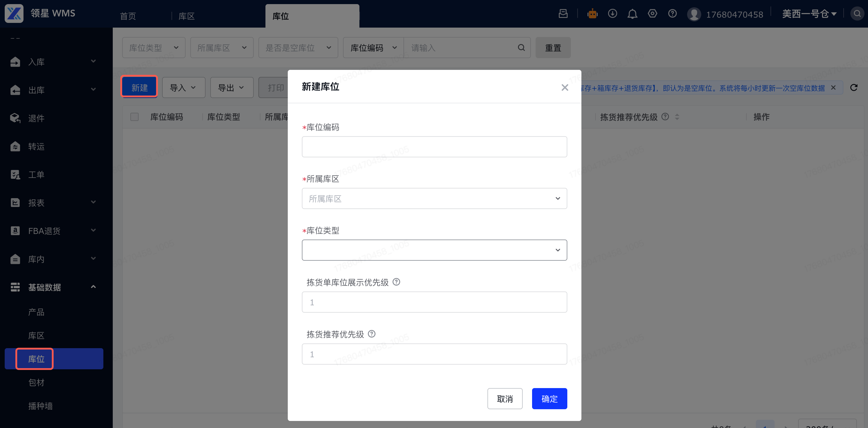
Task: Click the help question mark in header
Action: coord(672,14)
